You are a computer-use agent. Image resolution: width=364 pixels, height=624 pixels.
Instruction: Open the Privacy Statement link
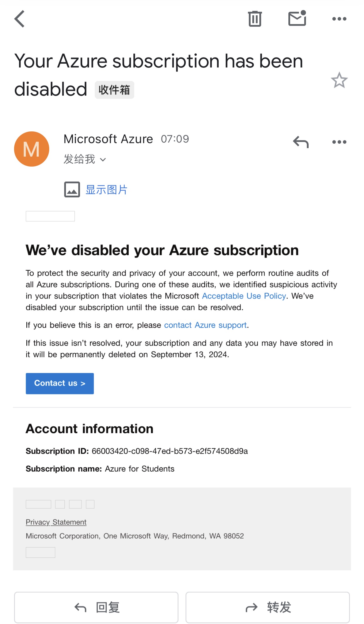(56, 522)
